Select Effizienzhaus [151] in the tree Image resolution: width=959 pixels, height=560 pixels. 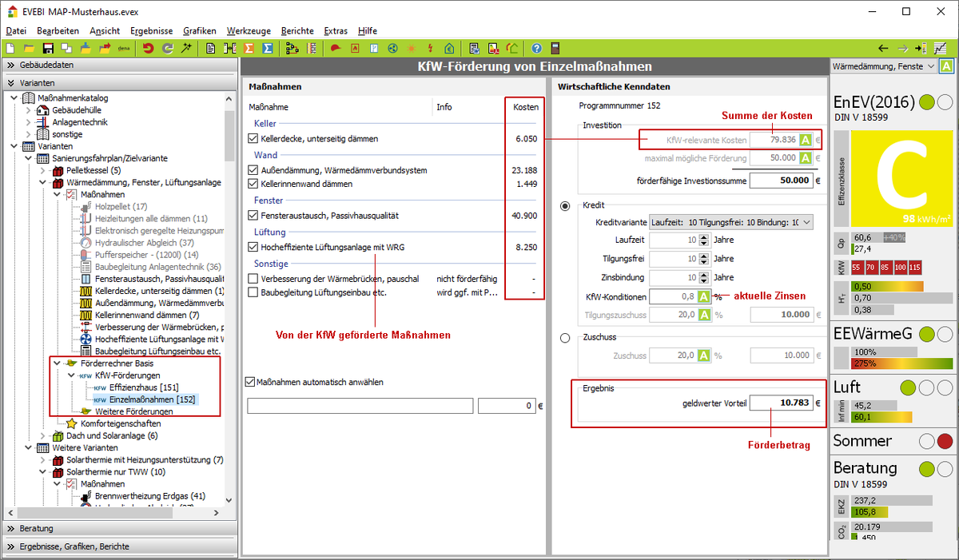[144, 387]
